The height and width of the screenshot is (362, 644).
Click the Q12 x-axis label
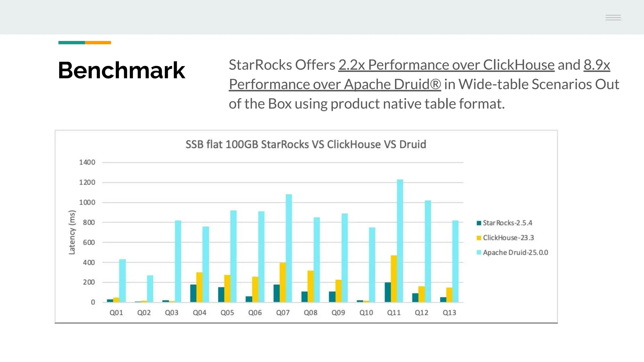[x=422, y=313]
